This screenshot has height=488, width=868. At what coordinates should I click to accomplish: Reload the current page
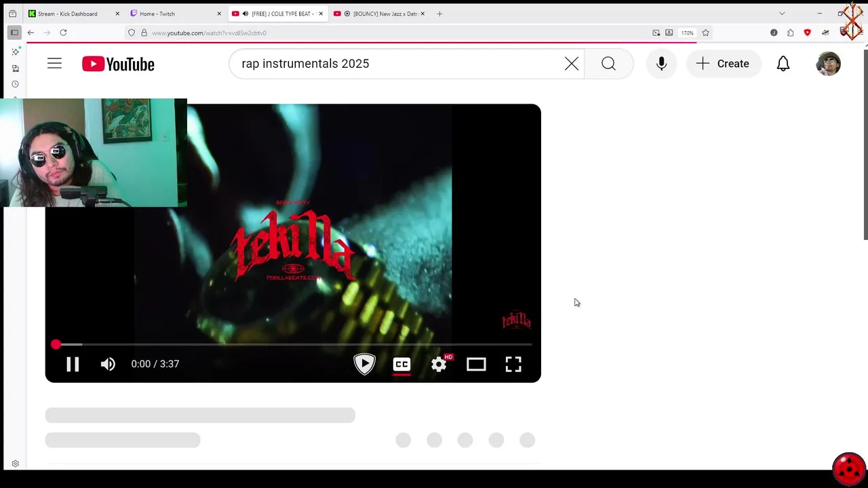(x=63, y=33)
